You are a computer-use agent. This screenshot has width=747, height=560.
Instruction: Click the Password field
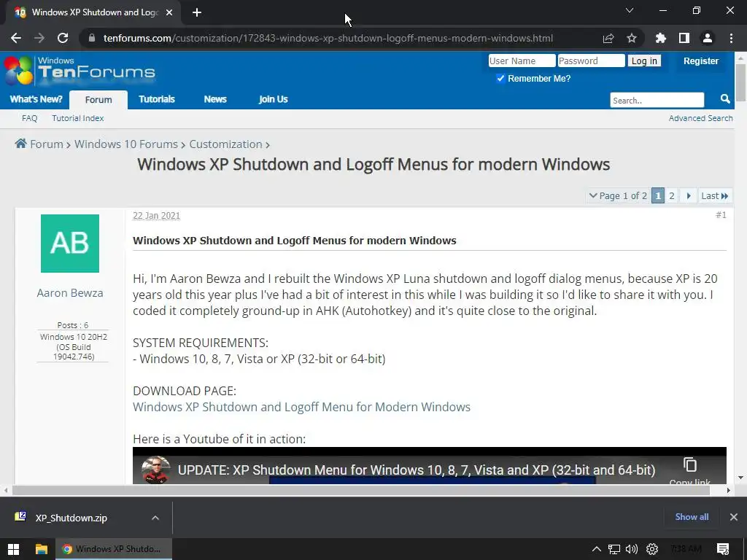click(x=591, y=61)
